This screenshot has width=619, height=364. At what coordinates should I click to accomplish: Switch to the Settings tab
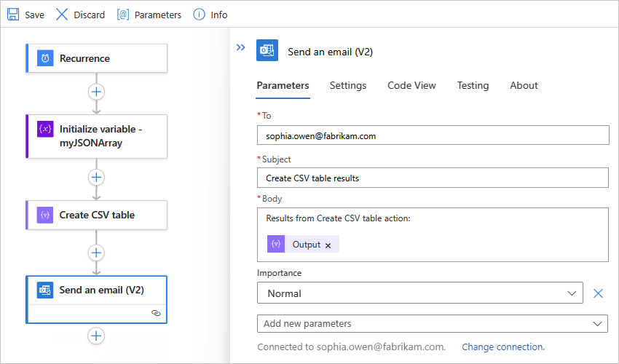348,85
